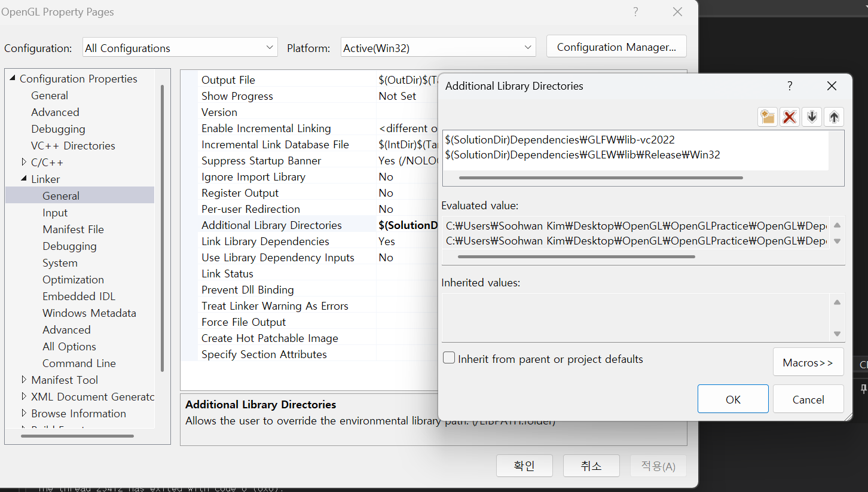Select System under Linker
Image resolution: width=868 pixels, height=492 pixels.
point(60,262)
